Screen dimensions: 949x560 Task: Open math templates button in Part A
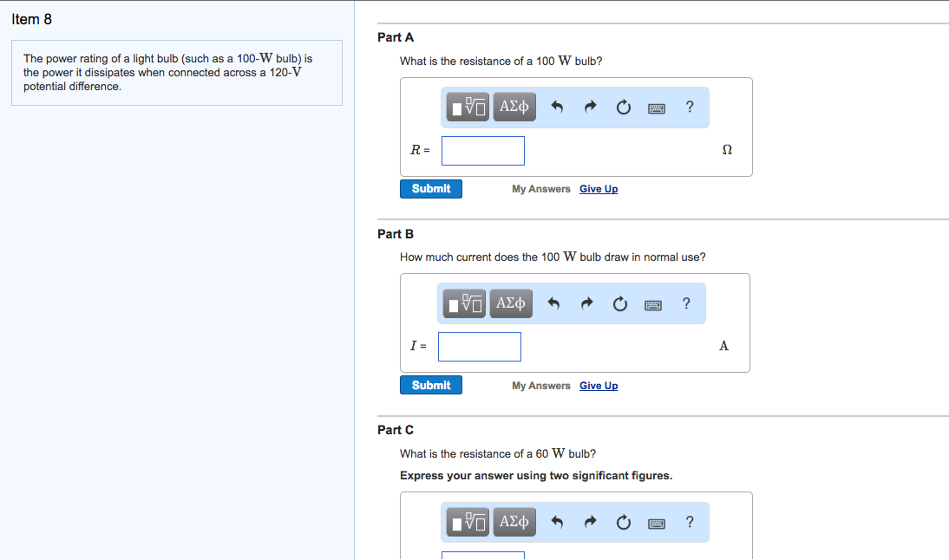point(468,107)
